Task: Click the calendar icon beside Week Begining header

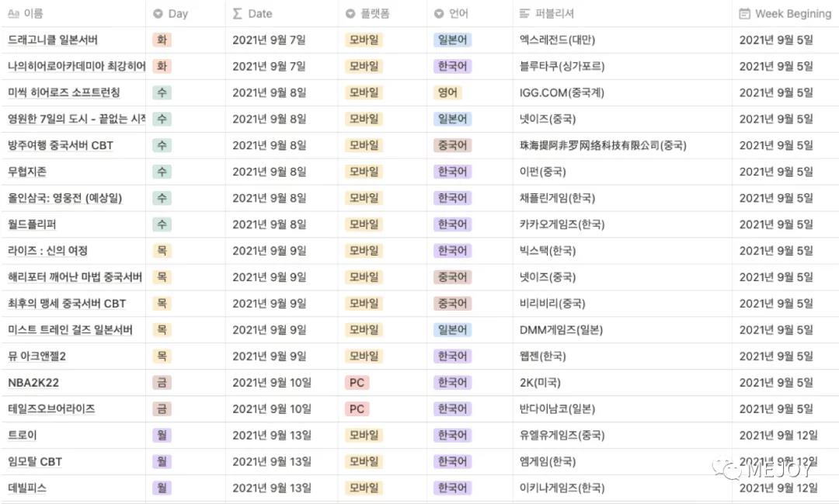Action: (744, 13)
